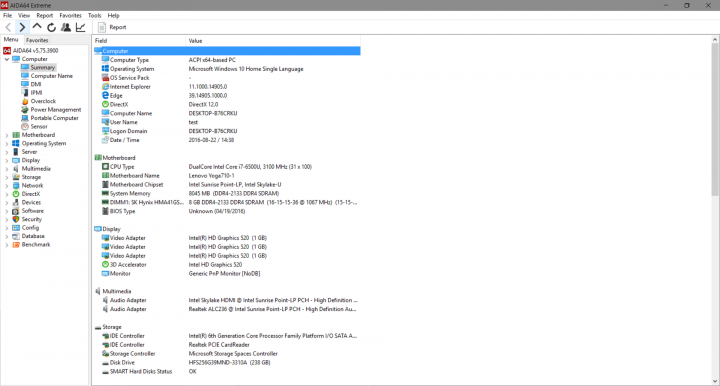Click the vertical scrollbar down arrow
This screenshot has width=720, height=386.
[715, 381]
